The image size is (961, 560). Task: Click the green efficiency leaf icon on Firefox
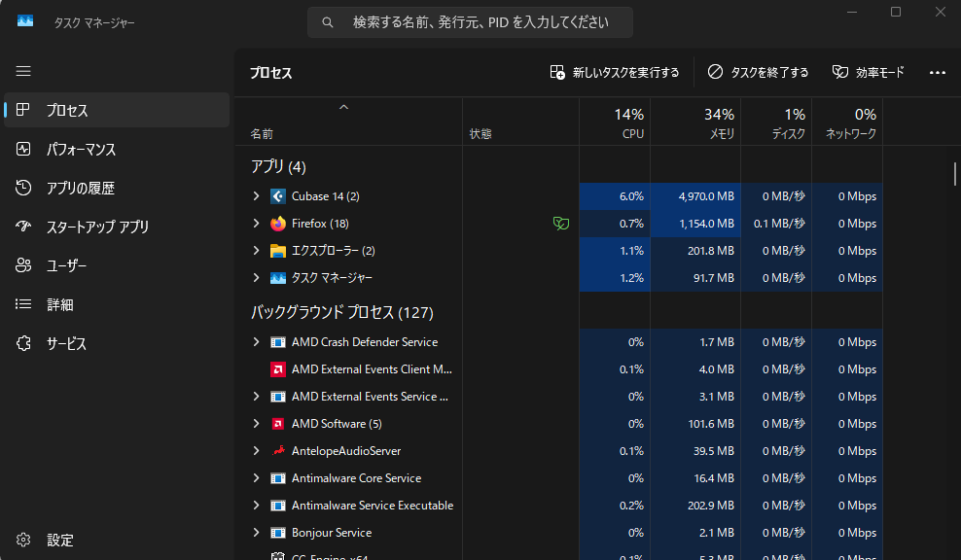[x=560, y=224]
